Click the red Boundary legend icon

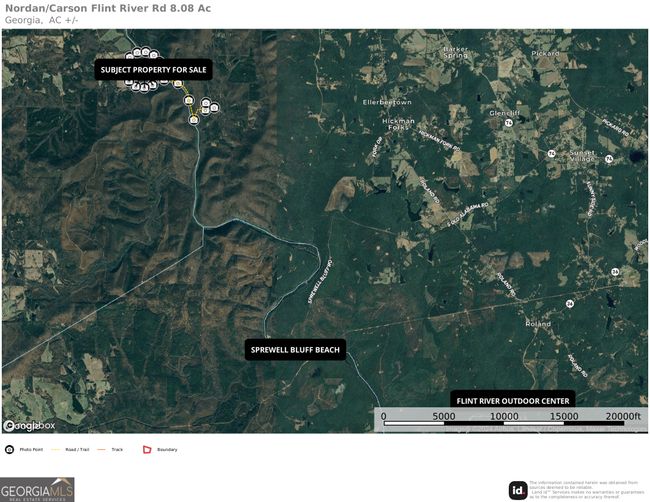pyautogui.click(x=146, y=450)
